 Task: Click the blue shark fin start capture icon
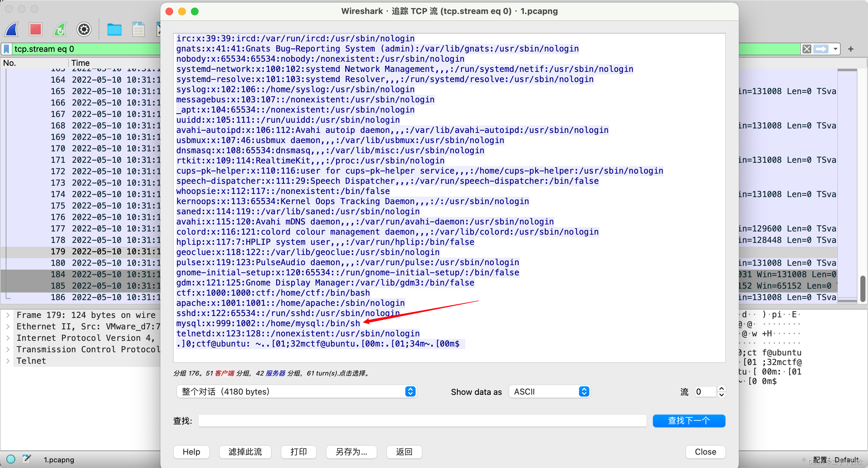[x=12, y=30]
